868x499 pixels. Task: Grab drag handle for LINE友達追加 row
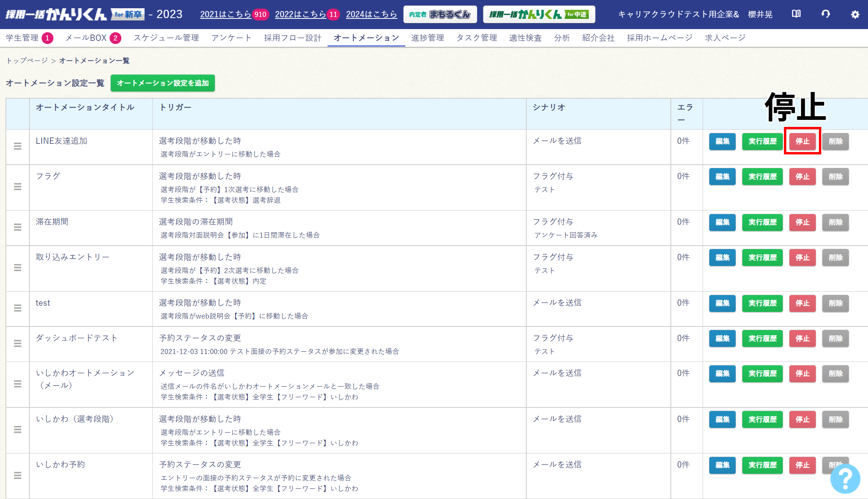click(18, 146)
